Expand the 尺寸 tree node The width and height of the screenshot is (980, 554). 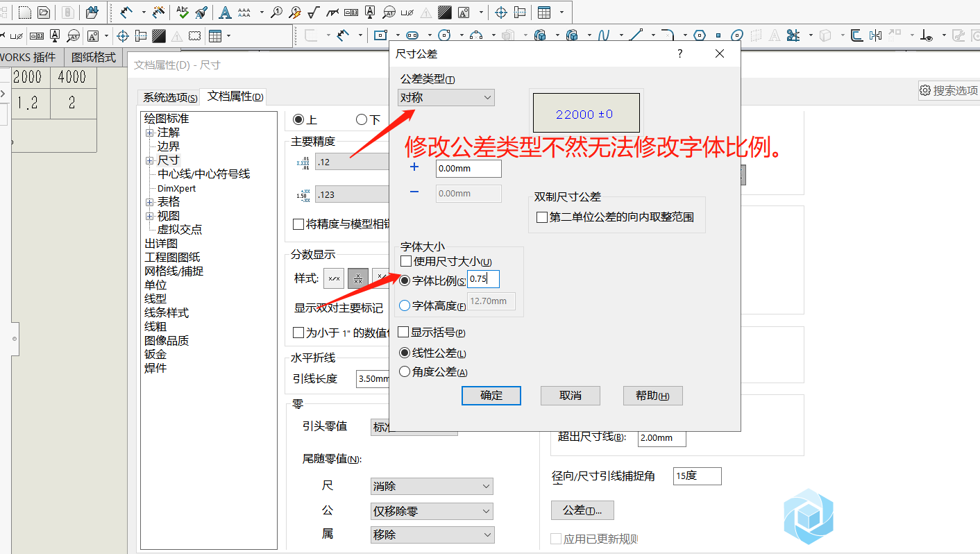[x=149, y=160]
